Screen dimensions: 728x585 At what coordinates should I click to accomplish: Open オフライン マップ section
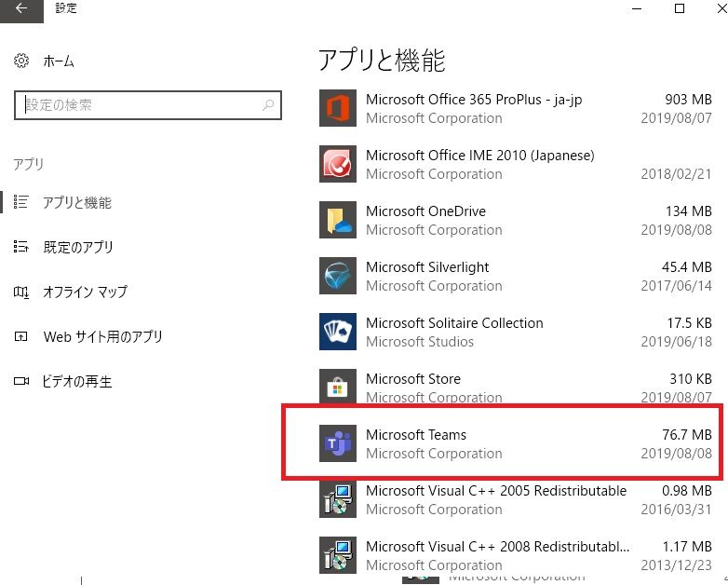pyautogui.click(x=85, y=292)
